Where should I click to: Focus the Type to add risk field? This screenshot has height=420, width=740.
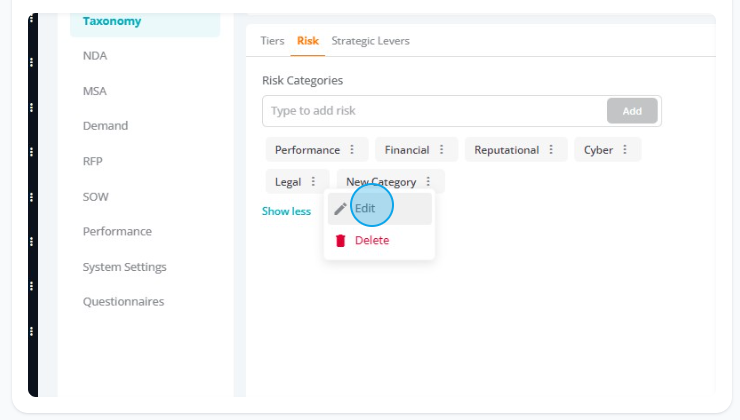tap(434, 111)
